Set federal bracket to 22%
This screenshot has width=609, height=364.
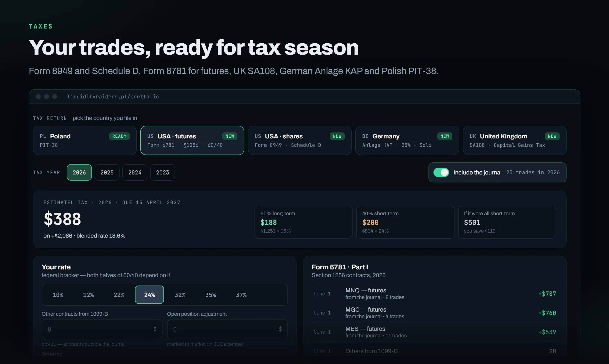pyautogui.click(x=119, y=295)
